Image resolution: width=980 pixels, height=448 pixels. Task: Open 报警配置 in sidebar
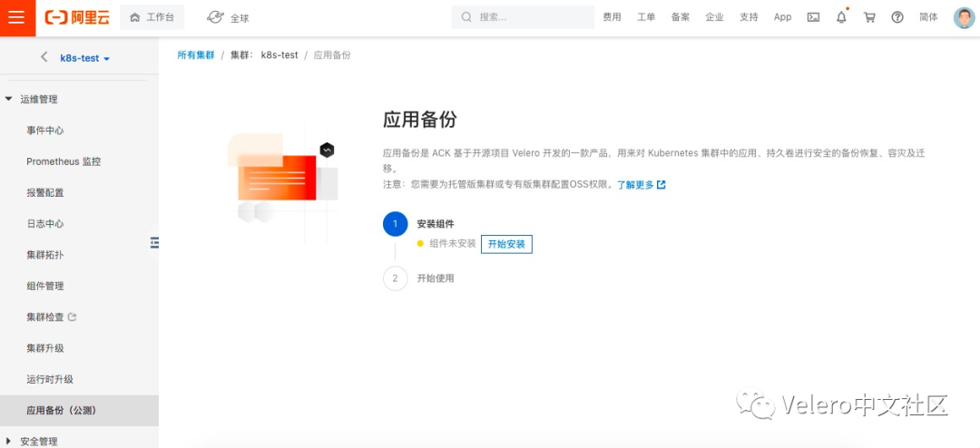click(45, 192)
